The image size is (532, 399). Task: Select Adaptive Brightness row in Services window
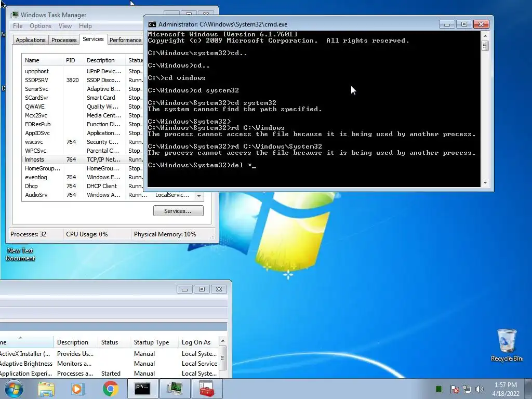click(110, 363)
